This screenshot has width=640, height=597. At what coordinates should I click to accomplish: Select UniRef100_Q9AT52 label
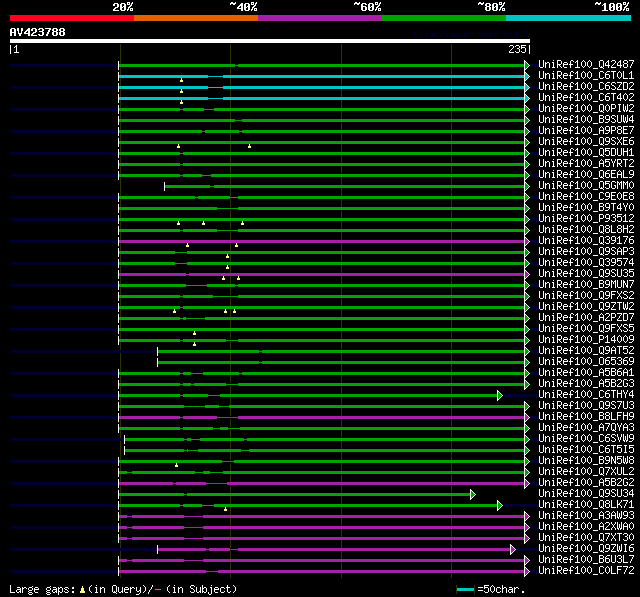point(586,351)
